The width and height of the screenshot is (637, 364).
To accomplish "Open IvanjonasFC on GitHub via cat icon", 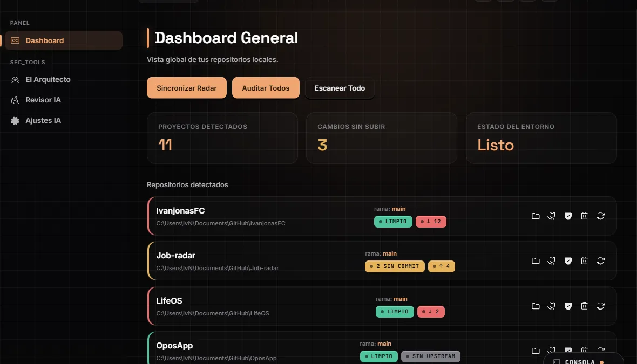I will tap(551, 216).
